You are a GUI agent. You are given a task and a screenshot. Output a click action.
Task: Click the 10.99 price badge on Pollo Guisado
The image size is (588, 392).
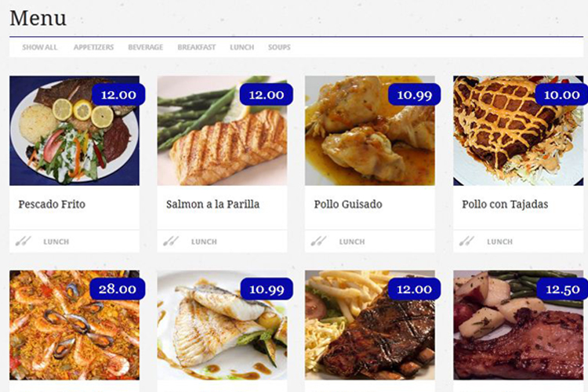415,95
